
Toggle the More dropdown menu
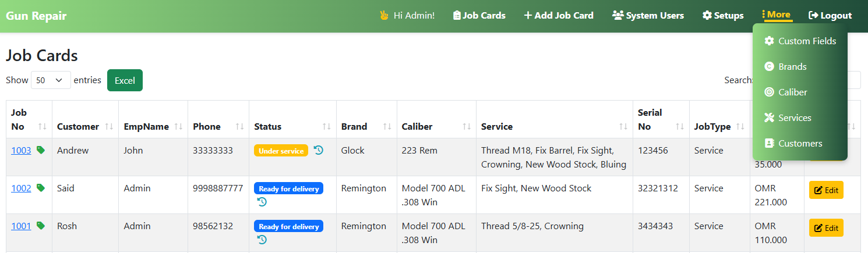point(777,15)
